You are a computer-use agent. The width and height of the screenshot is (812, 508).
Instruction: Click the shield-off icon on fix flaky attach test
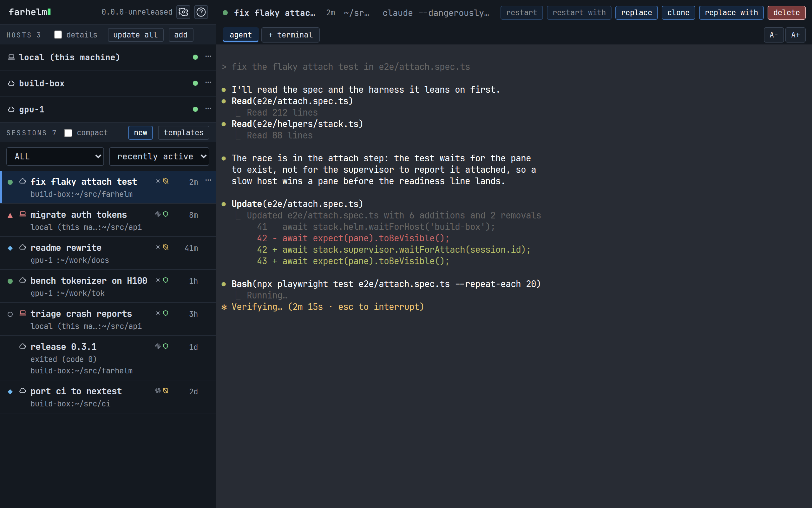tap(166, 181)
